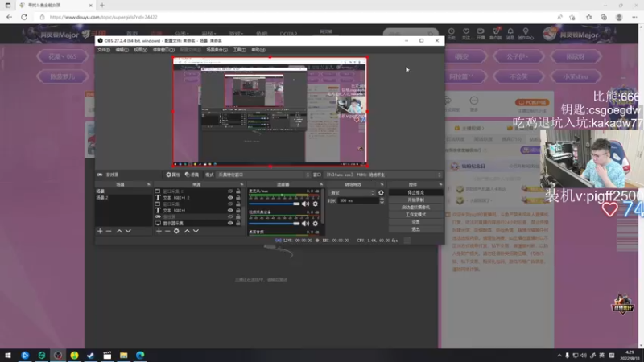644x362 pixels.
Task: Pop out the 转场特效 transitions dock
Action: tap(382, 184)
